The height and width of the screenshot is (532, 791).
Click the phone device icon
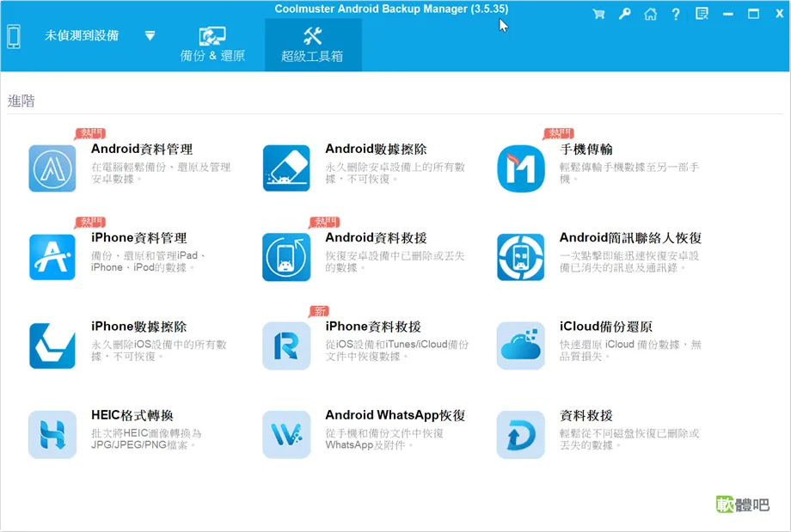click(x=14, y=36)
